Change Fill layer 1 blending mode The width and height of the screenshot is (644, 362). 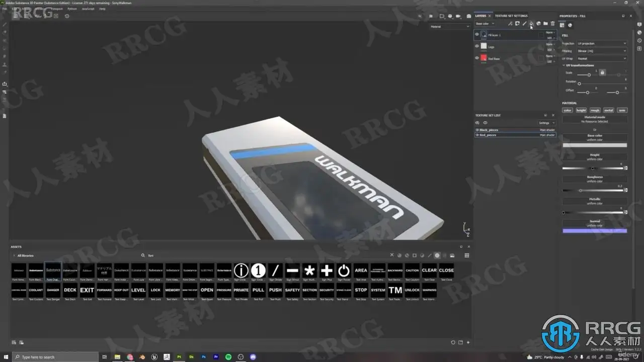[550, 32]
